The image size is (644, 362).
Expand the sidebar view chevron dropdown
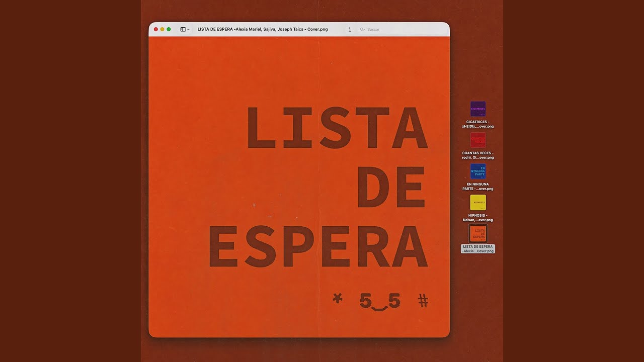coord(189,29)
